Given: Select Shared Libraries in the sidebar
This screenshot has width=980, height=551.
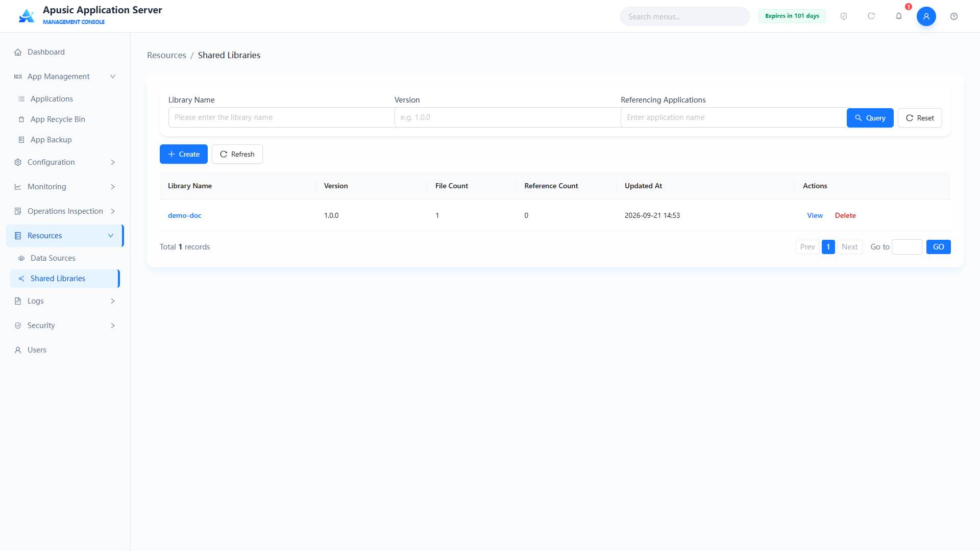Looking at the screenshot, I should (x=65, y=279).
